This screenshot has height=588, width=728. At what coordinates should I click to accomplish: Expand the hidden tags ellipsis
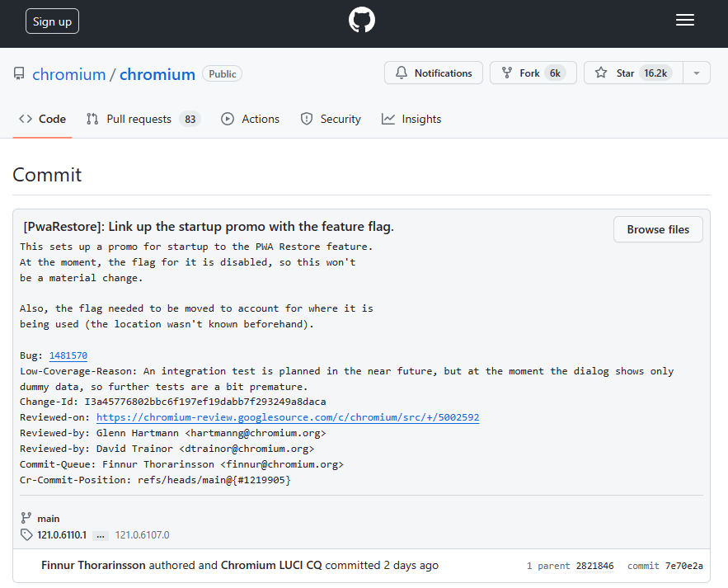[x=101, y=535]
